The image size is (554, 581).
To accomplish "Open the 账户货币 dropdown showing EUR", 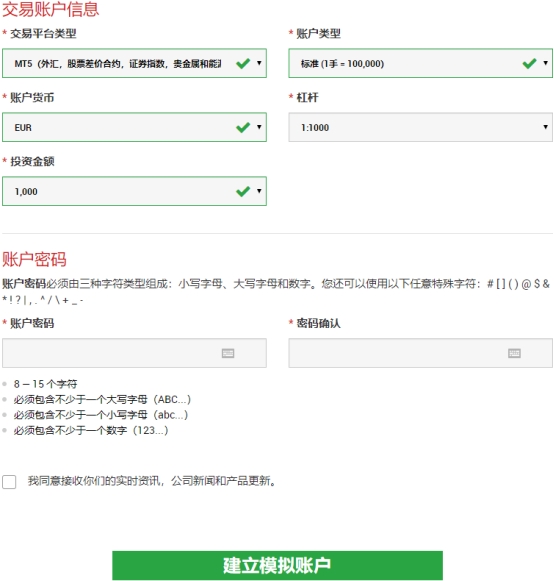I will click(134, 127).
